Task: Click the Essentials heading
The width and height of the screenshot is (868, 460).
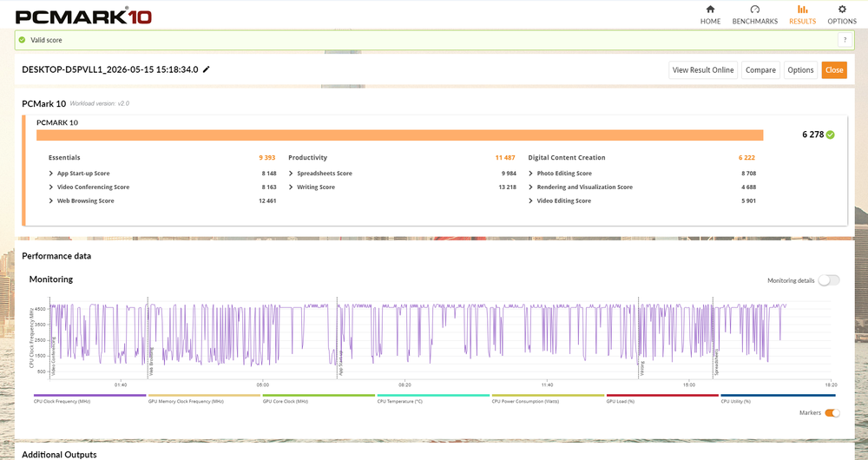Action: point(64,158)
